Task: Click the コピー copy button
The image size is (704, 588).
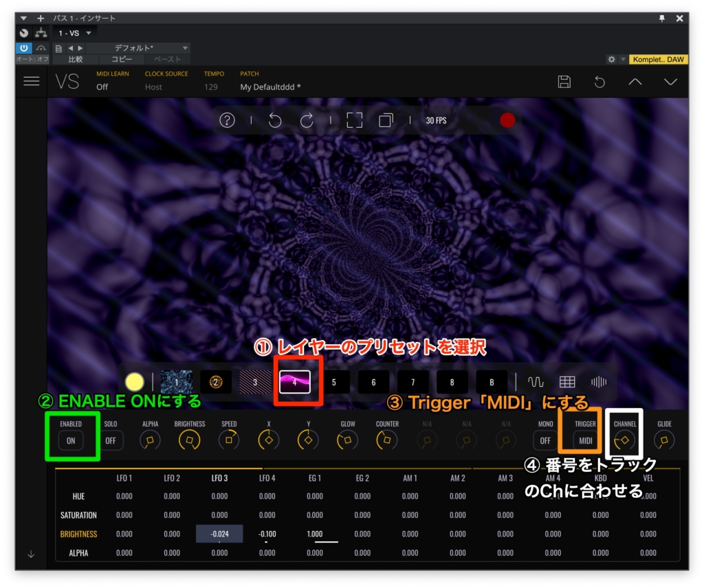Action: click(122, 60)
